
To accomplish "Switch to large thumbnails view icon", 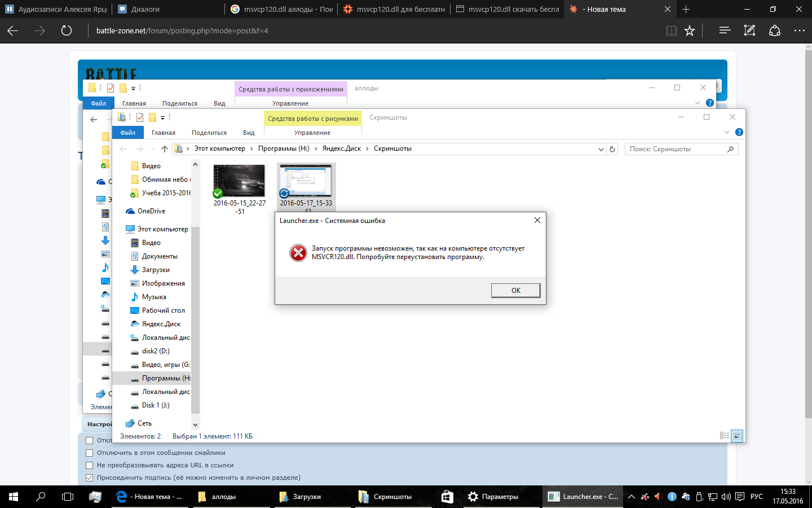I will 737,436.
